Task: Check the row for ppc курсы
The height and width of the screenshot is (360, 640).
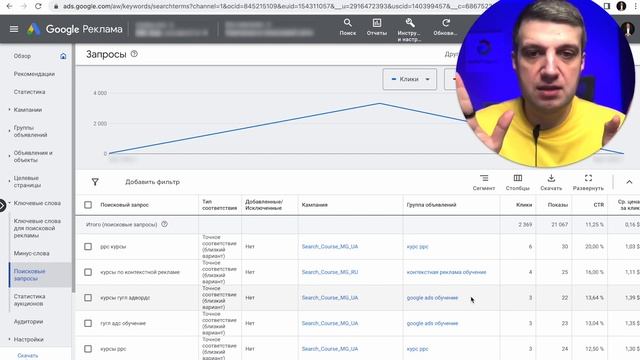Action: (88, 247)
